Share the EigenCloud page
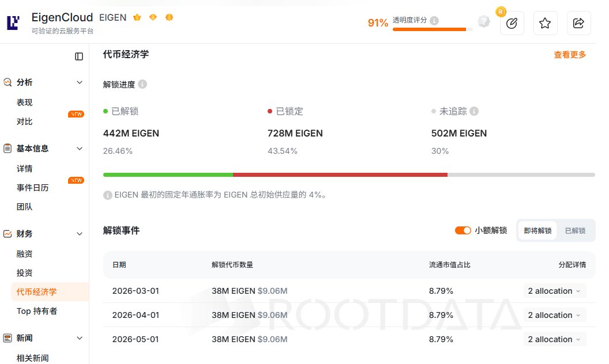The height and width of the screenshot is (364, 609). click(578, 23)
